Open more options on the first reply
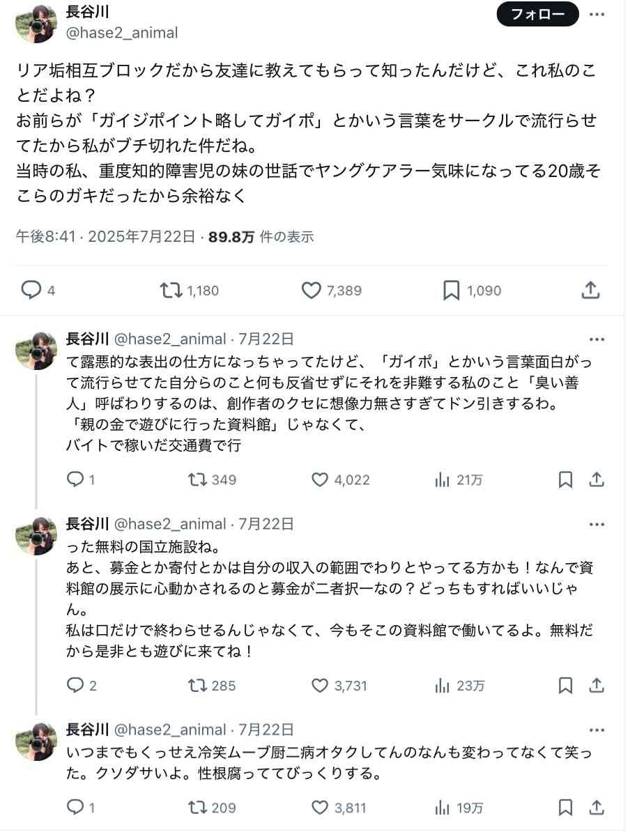The height and width of the screenshot is (832, 644). 597,339
